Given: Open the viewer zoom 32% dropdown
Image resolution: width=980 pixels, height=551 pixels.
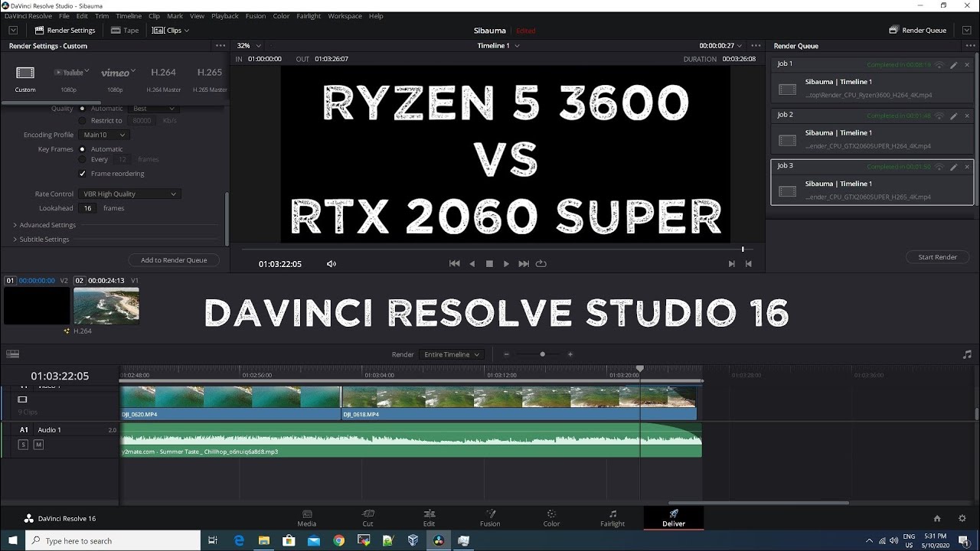Looking at the screenshot, I should pyautogui.click(x=249, y=46).
